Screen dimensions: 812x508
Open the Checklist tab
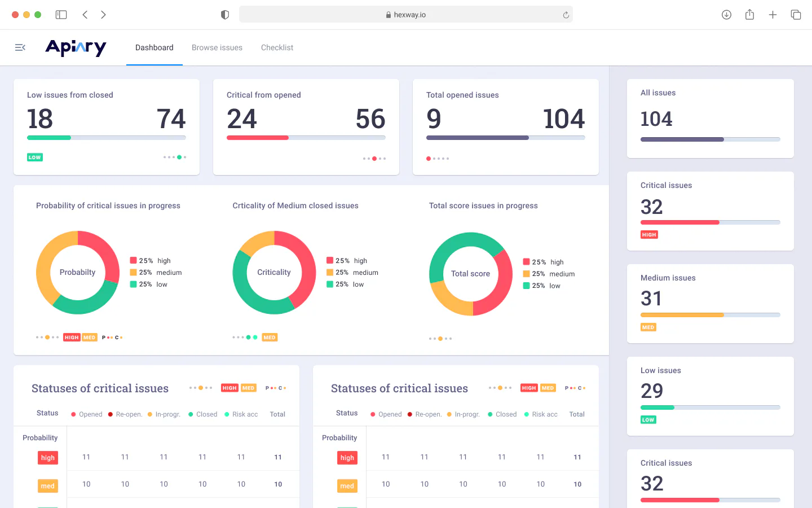[x=277, y=47]
